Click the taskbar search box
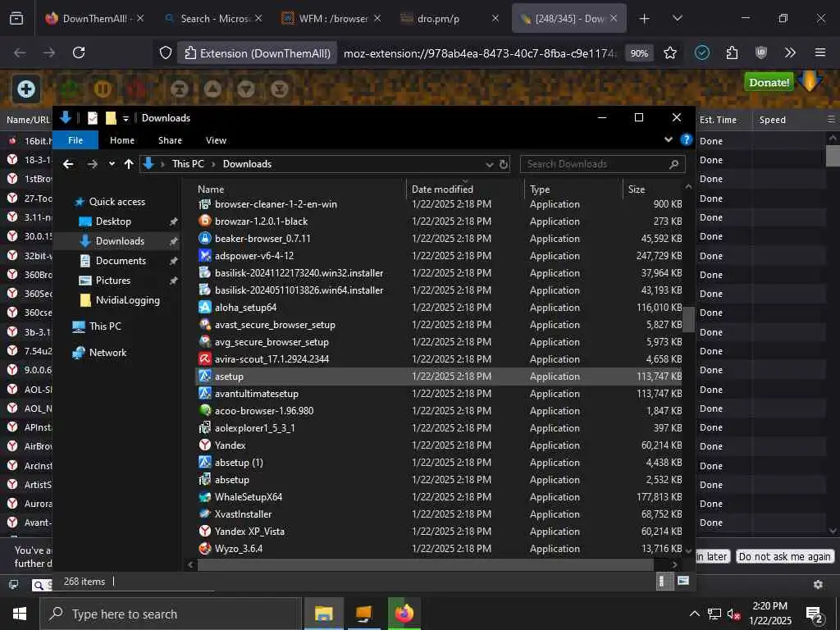Screen dimensions: 840x630 click(x=171, y=614)
